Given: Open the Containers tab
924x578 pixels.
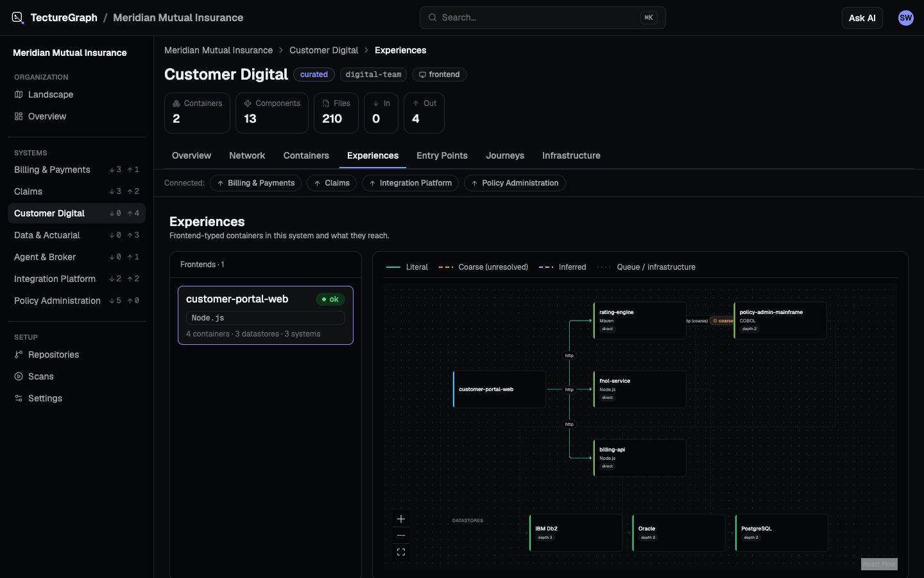Looking at the screenshot, I should (x=306, y=156).
